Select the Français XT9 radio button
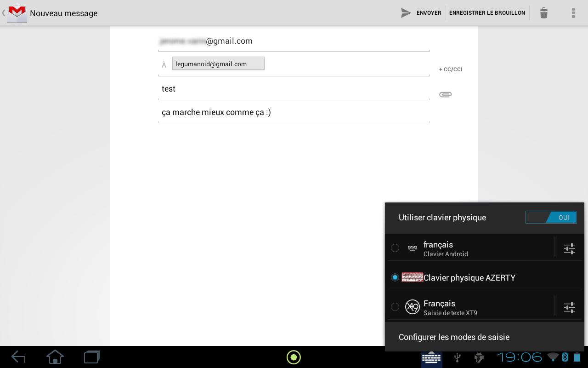 point(395,307)
